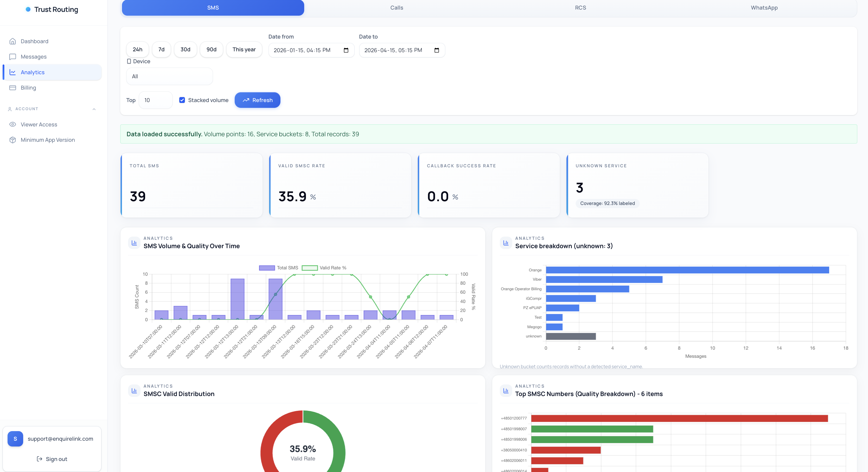Collapse the Account section chevron
This screenshot has width=868, height=472.
click(x=94, y=109)
